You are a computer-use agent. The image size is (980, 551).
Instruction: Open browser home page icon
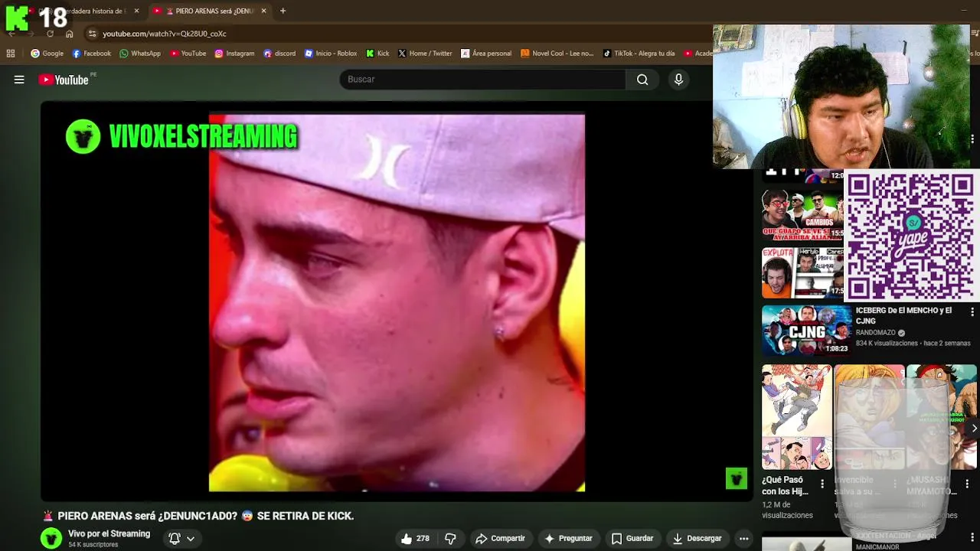tap(70, 34)
